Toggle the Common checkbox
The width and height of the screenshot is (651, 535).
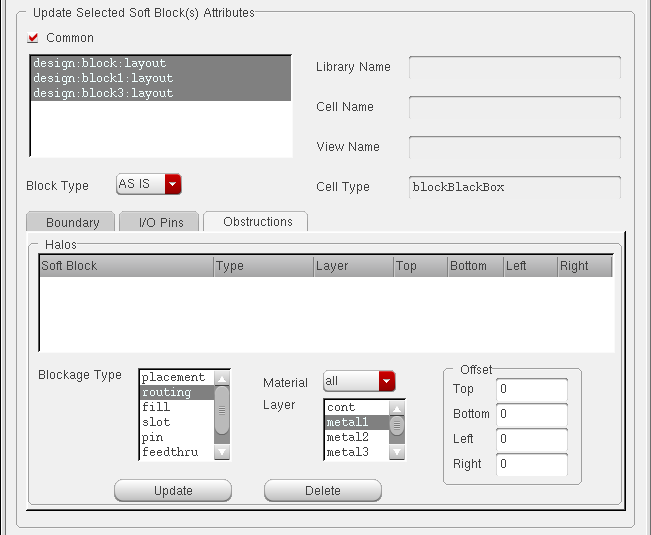tap(33, 38)
